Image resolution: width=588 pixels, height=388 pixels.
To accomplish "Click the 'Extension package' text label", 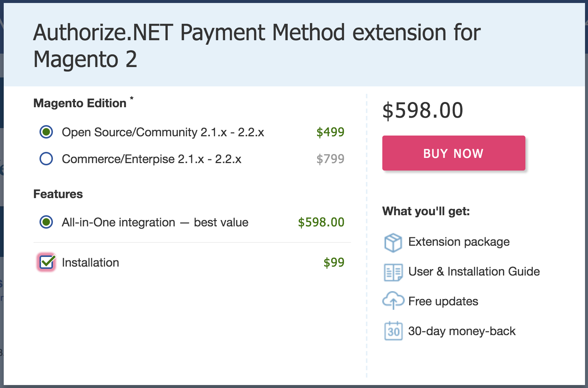I will pyautogui.click(x=459, y=242).
